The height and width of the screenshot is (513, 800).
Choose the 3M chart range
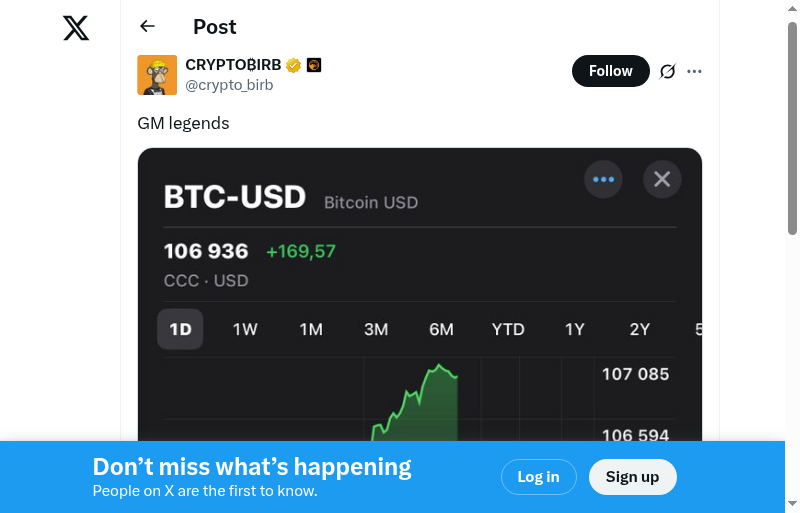[376, 329]
